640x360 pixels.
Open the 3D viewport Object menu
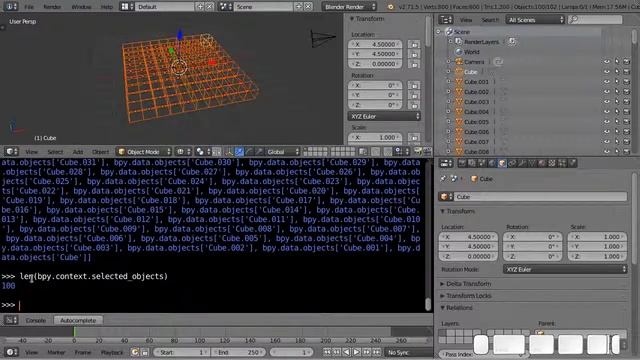coord(100,152)
